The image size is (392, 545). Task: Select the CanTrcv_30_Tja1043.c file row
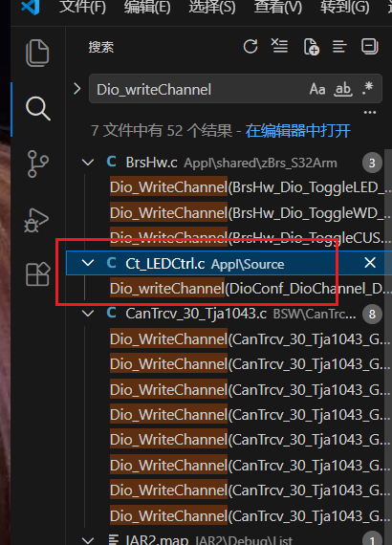226,314
